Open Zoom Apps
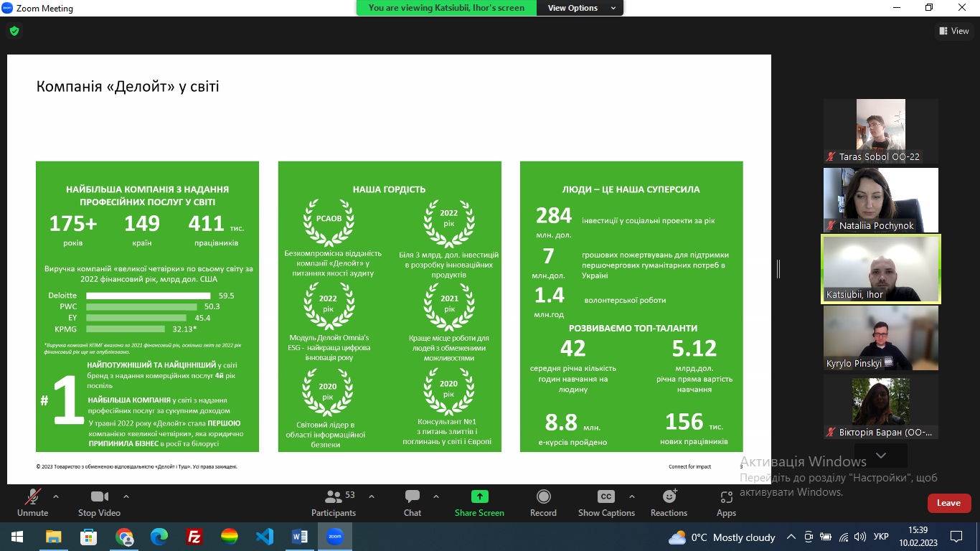This screenshot has width=980, height=551. click(x=726, y=502)
